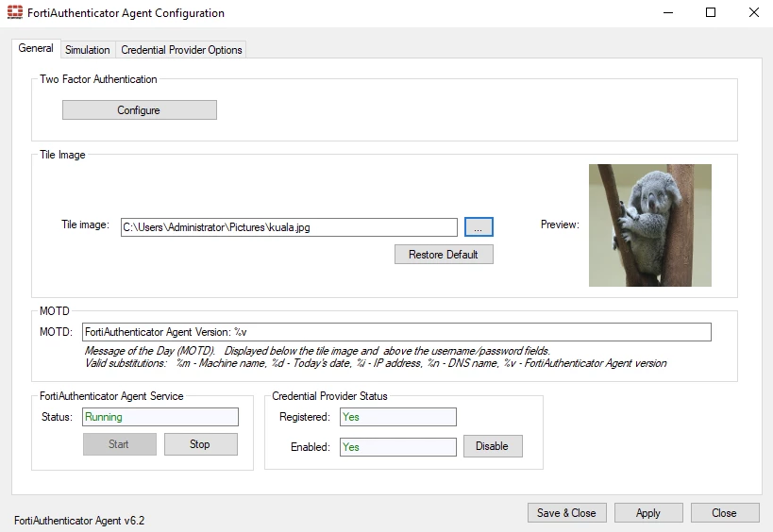The width and height of the screenshot is (773, 532).
Task: Maximize the configuration window
Action: 711,12
